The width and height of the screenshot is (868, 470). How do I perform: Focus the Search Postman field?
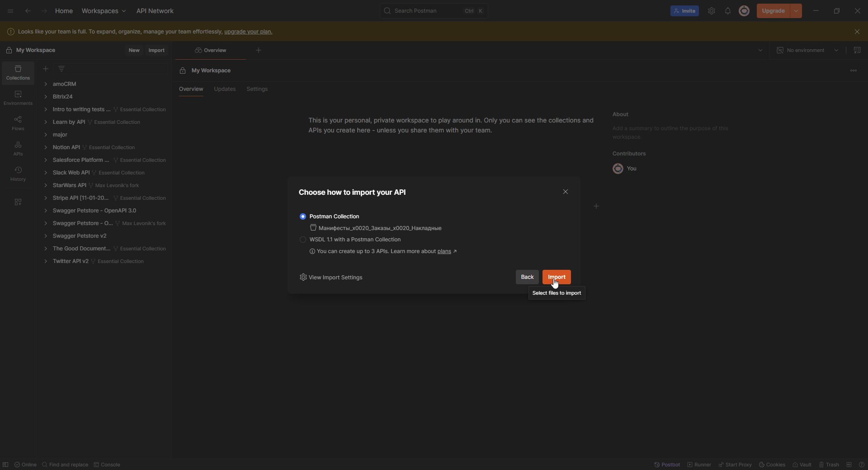click(434, 11)
